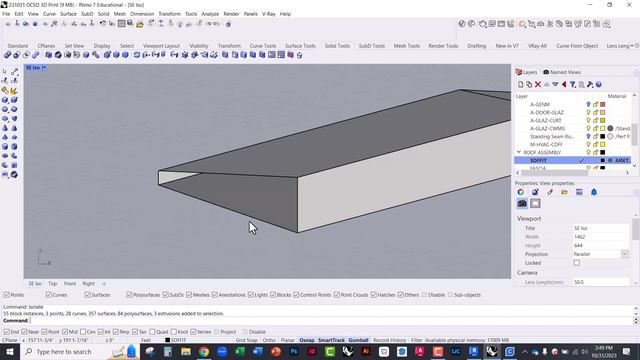640x360 pixels.
Task: Click the M-HVAC-COFF yellow color swatch
Action: [x=602, y=144]
